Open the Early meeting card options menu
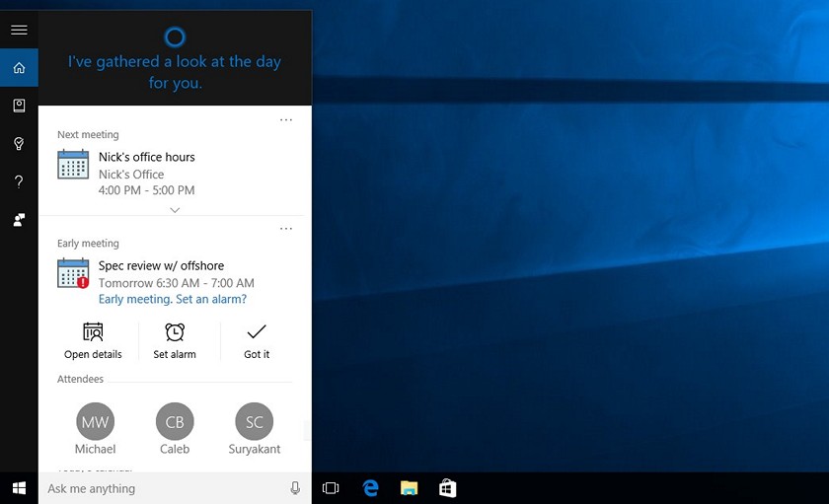829x504 pixels. coord(286,229)
